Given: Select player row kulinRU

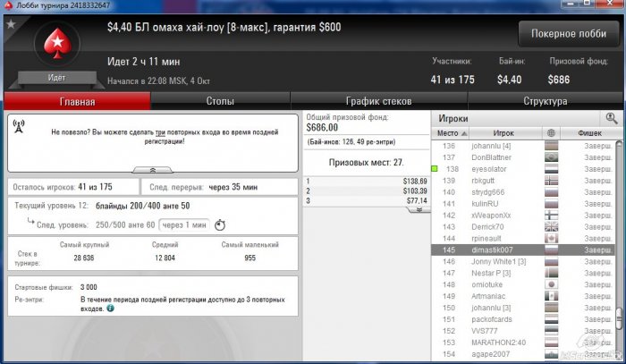Looking at the screenshot, I should coord(523,204).
